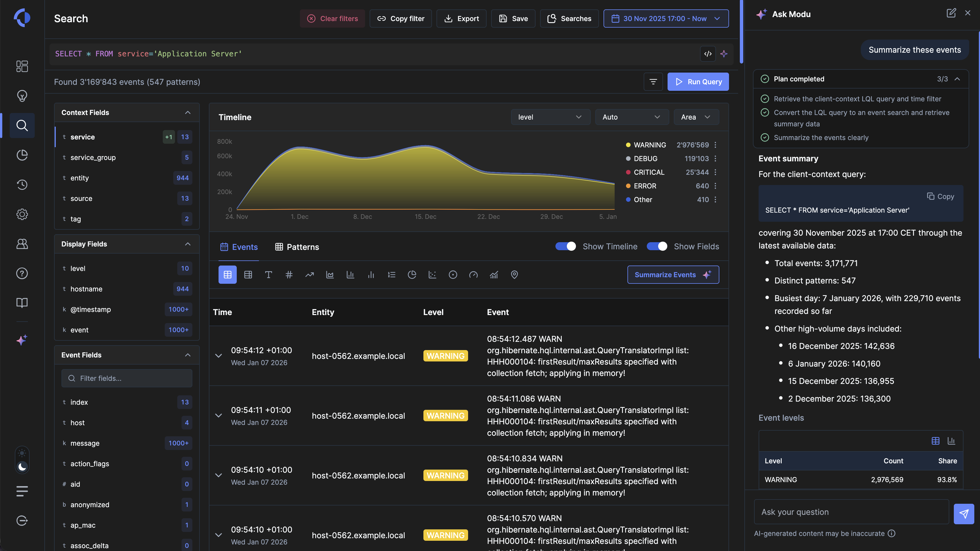Screen dimensions: 980x551
Task: Select the Text visualization icon
Action: click(x=268, y=275)
